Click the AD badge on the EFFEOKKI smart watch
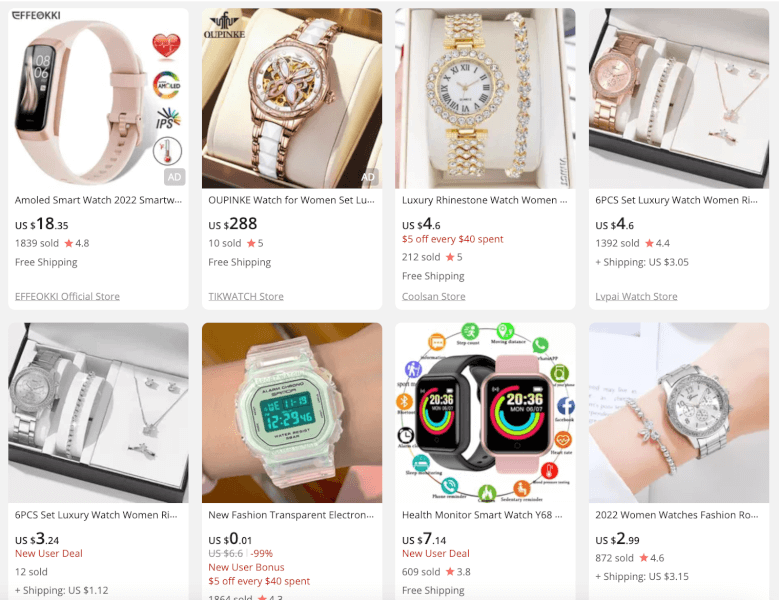Image resolution: width=779 pixels, height=600 pixels. [x=174, y=177]
